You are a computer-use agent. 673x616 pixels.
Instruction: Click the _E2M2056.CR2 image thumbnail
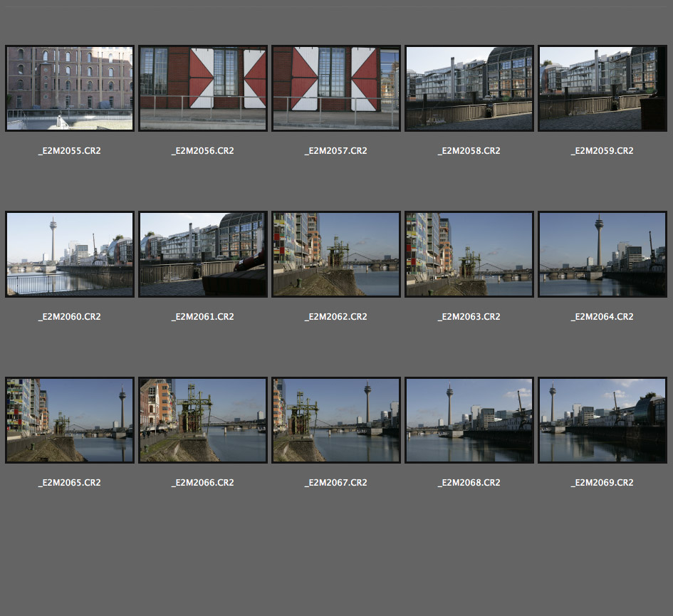pos(203,88)
